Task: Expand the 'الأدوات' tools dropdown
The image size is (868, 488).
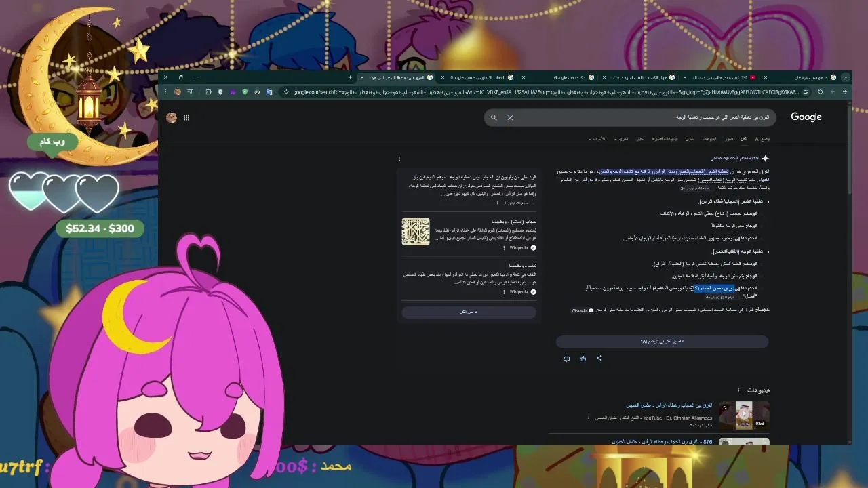Action: tap(597, 139)
